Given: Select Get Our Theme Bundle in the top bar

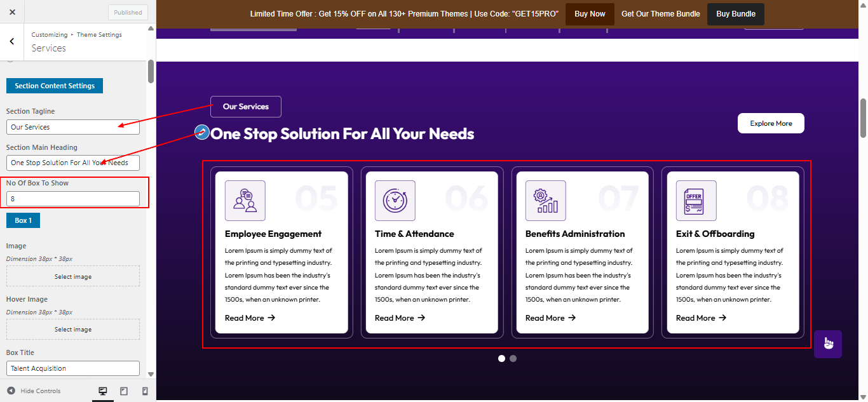Looking at the screenshot, I should pyautogui.click(x=660, y=13).
